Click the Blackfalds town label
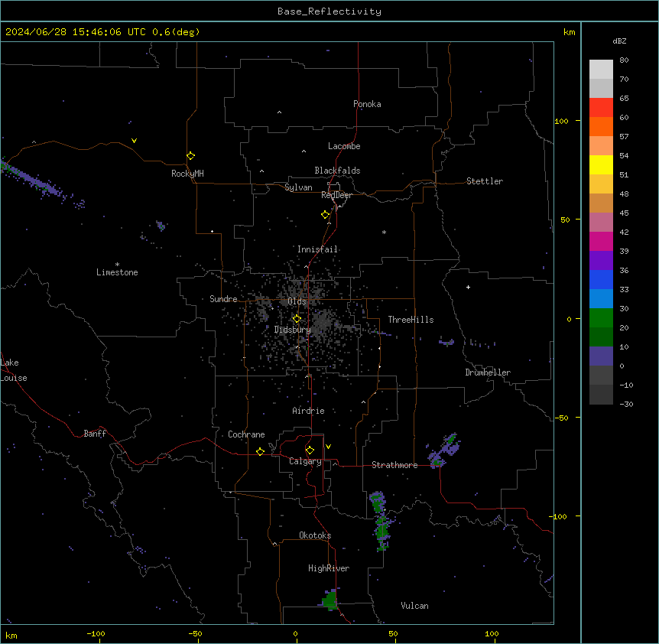This screenshot has height=644, width=659. [337, 171]
